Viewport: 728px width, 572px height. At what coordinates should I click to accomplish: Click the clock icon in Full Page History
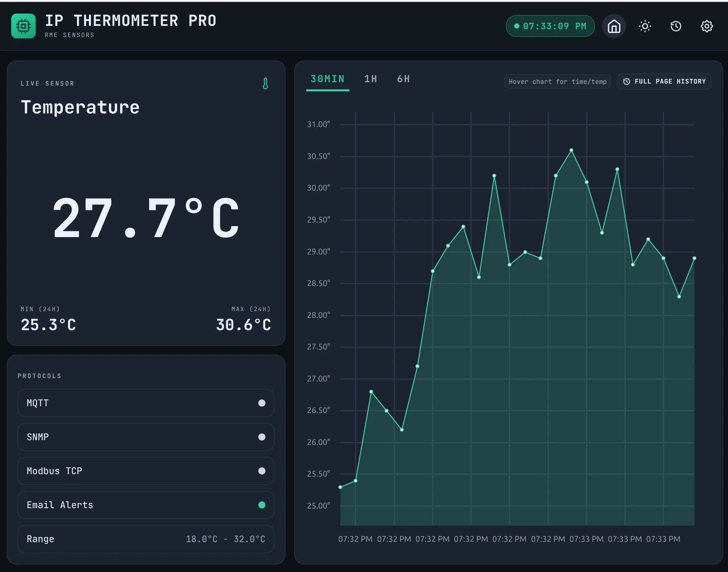coord(627,82)
